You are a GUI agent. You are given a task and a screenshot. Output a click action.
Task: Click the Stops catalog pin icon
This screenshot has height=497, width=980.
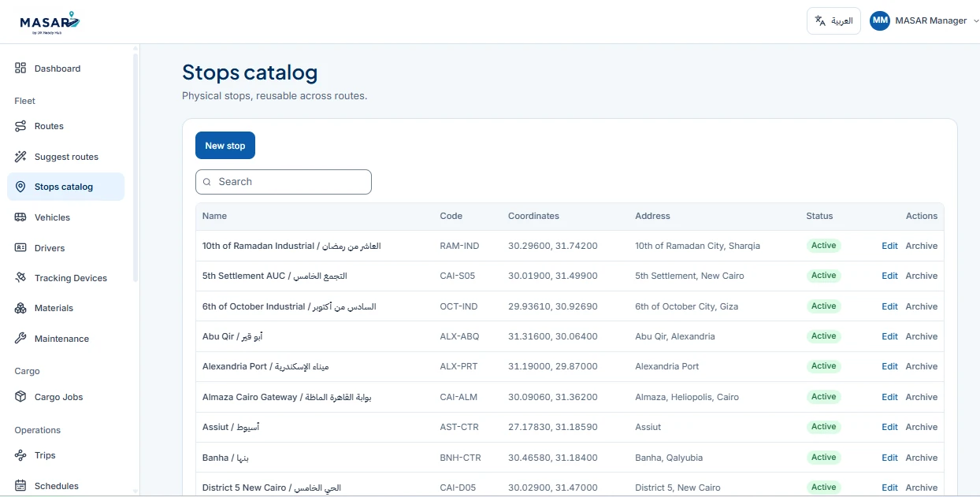(20, 187)
